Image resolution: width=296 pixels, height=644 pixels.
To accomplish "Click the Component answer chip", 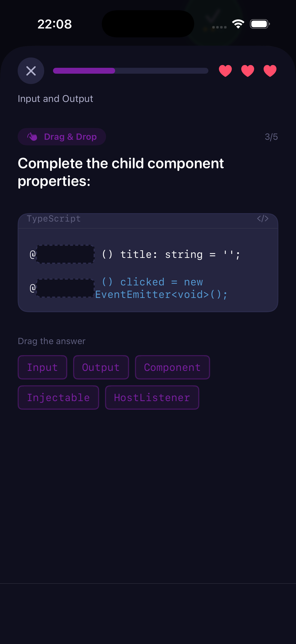I will (172, 367).
